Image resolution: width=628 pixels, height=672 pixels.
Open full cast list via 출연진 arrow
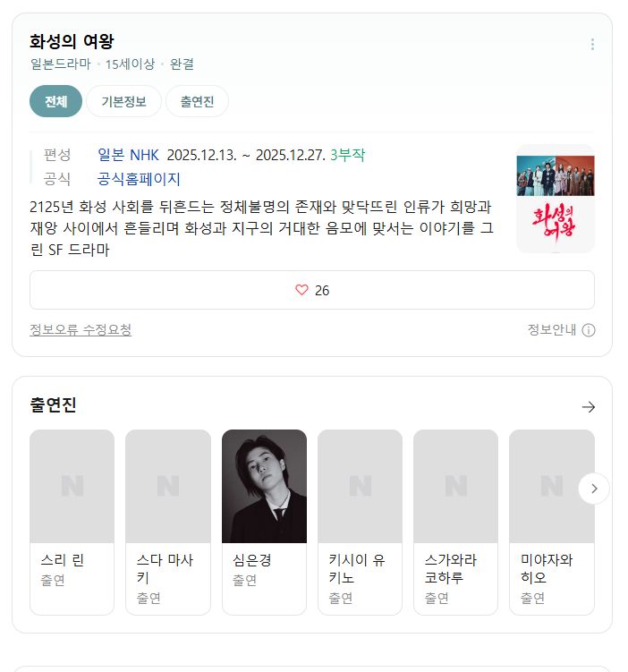589,407
